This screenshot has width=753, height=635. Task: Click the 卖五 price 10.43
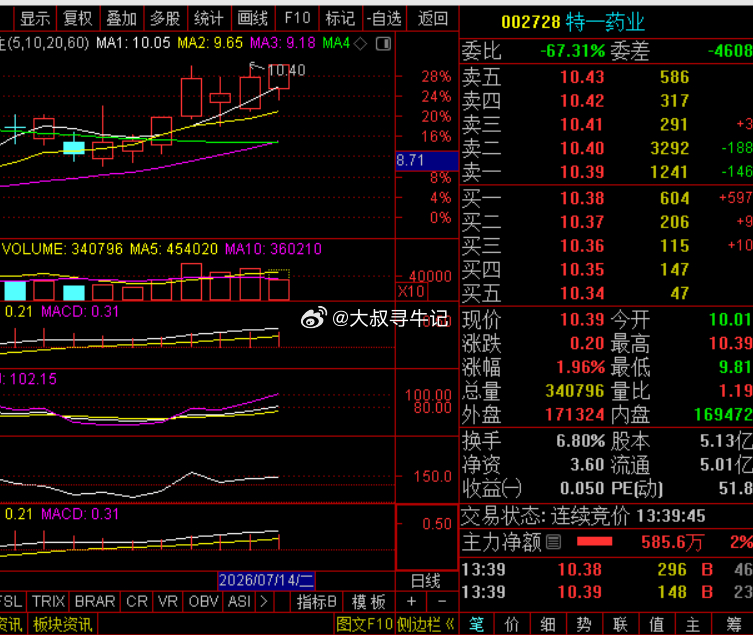pos(582,77)
